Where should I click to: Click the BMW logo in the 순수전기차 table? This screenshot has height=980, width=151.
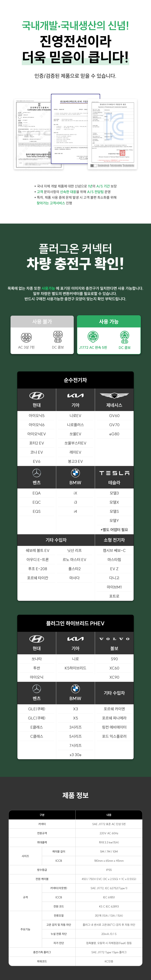point(75,473)
